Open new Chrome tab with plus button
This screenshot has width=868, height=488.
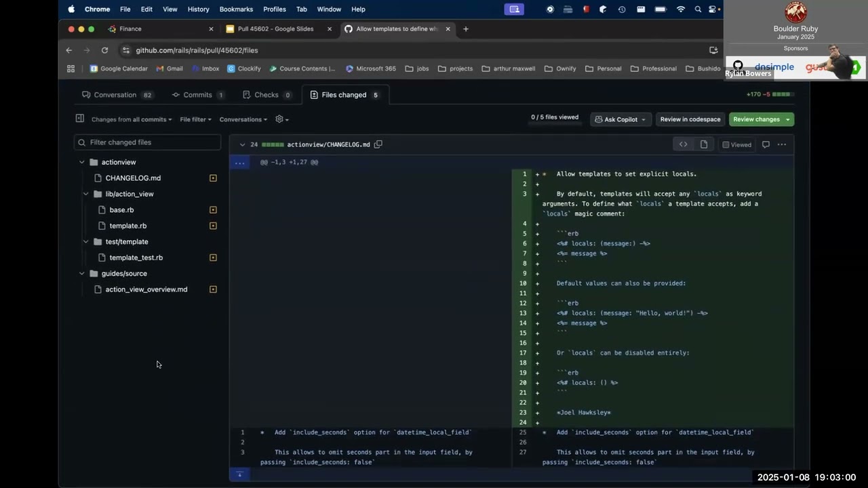click(x=466, y=29)
